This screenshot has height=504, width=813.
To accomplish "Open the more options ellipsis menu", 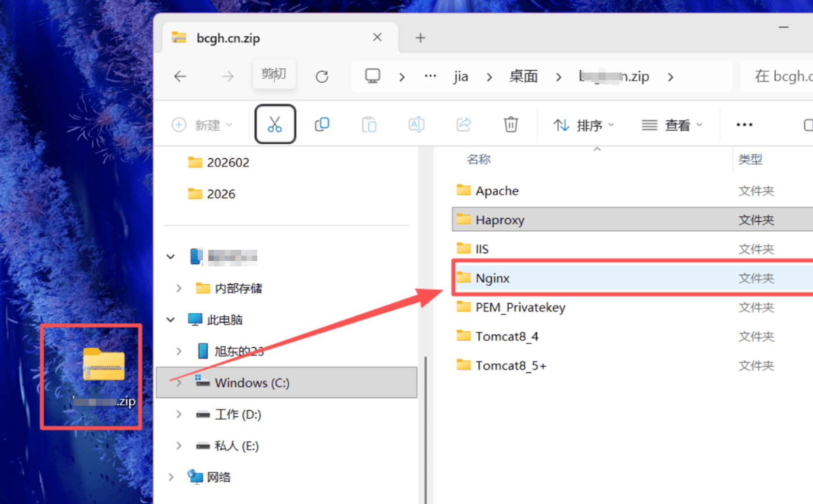I will coord(744,125).
